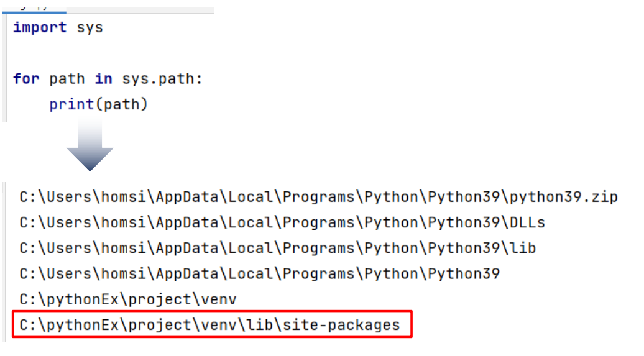
Task: Click the for keyword in the loop
Action: (x=26, y=78)
